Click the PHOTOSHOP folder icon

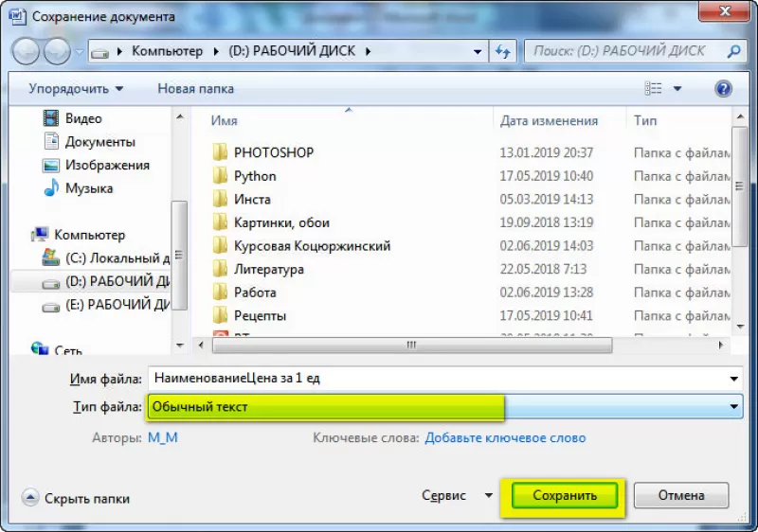(x=220, y=152)
